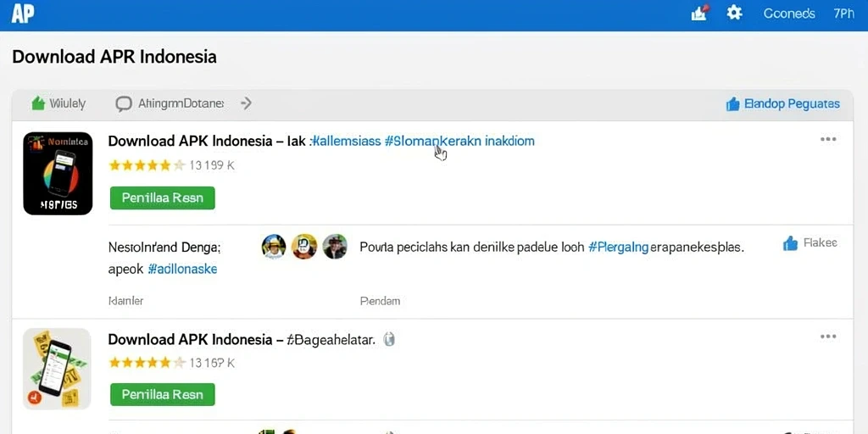
Task: Click the Elandop Peguates like button
Action: [782, 103]
